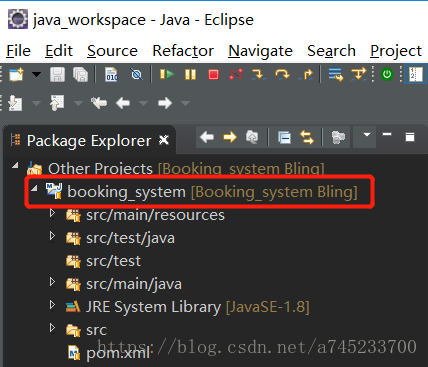428x367 pixels.
Task: Click the green power launch icon
Action: tap(387, 74)
